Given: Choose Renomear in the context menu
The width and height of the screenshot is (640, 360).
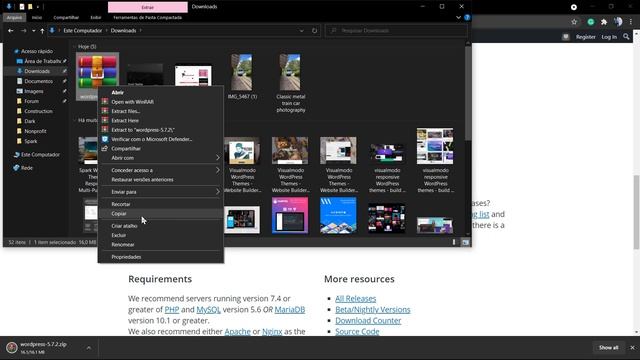Looking at the screenshot, I should tap(161, 244).
